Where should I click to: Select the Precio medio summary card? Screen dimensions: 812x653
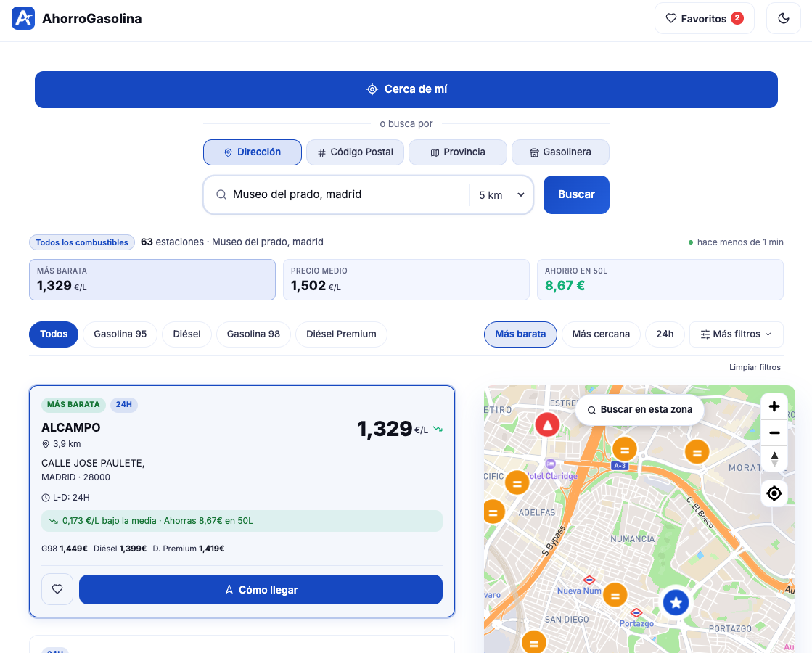[406, 279]
